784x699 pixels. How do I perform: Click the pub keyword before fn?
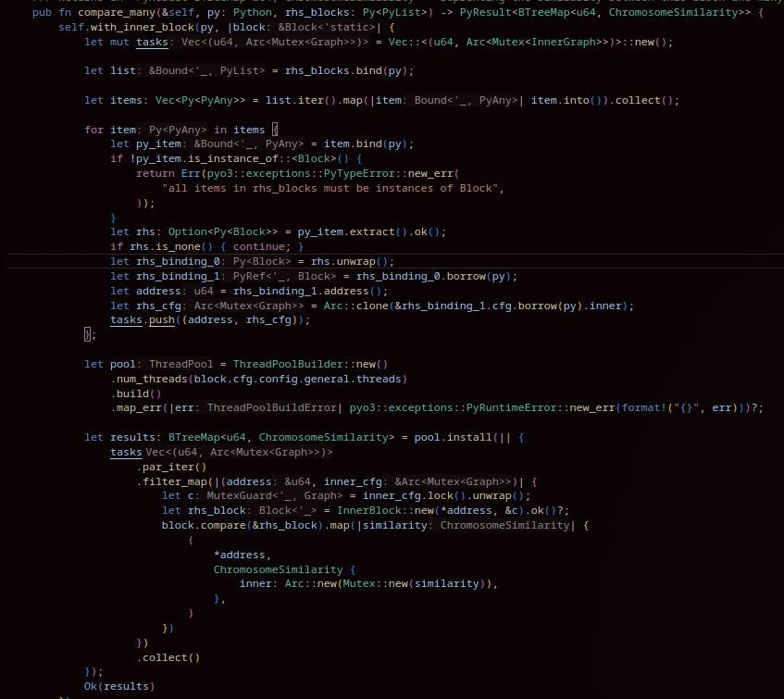(x=42, y=12)
